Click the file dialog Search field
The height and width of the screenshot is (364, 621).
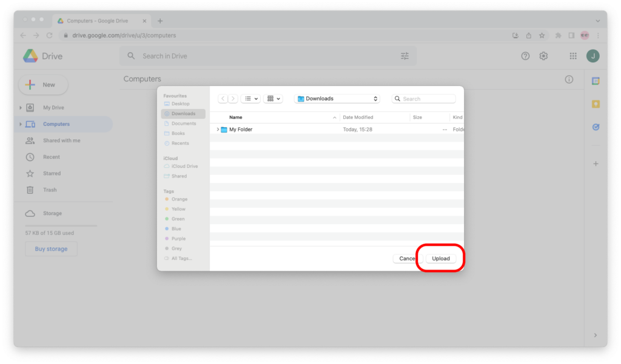(x=423, y=99)
